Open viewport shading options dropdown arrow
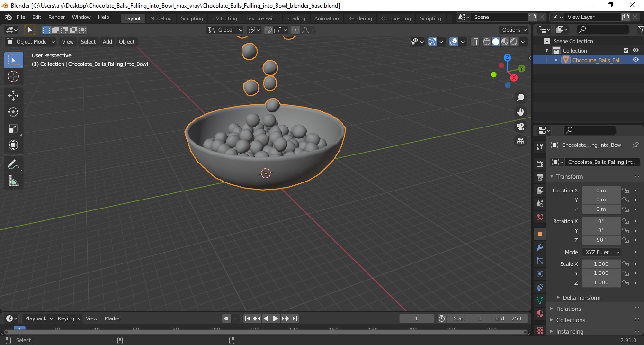This screenshot has height=345, width=644. point(523,42)
